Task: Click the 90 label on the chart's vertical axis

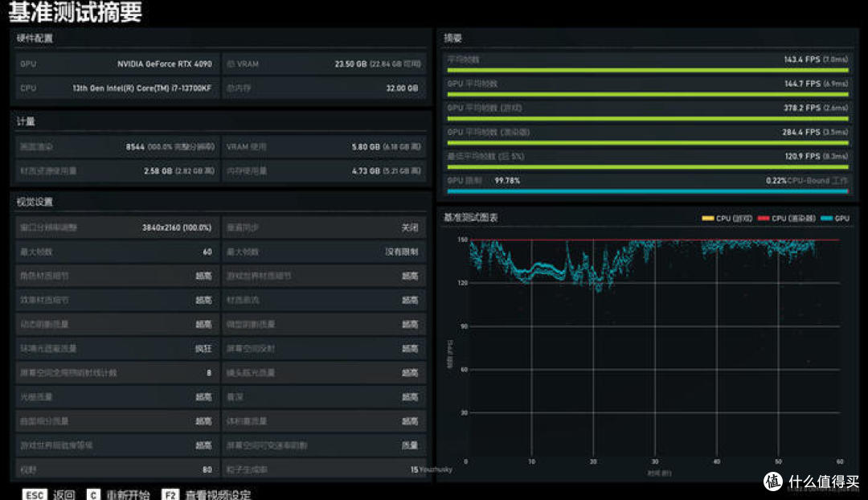Action: pyautogui.click(x=464, y=326)
